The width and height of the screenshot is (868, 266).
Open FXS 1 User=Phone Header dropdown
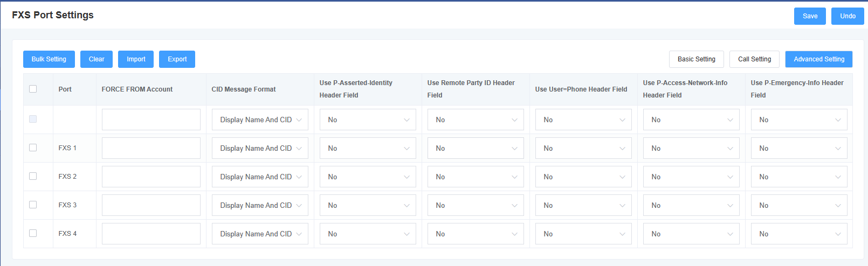(583, 148)
